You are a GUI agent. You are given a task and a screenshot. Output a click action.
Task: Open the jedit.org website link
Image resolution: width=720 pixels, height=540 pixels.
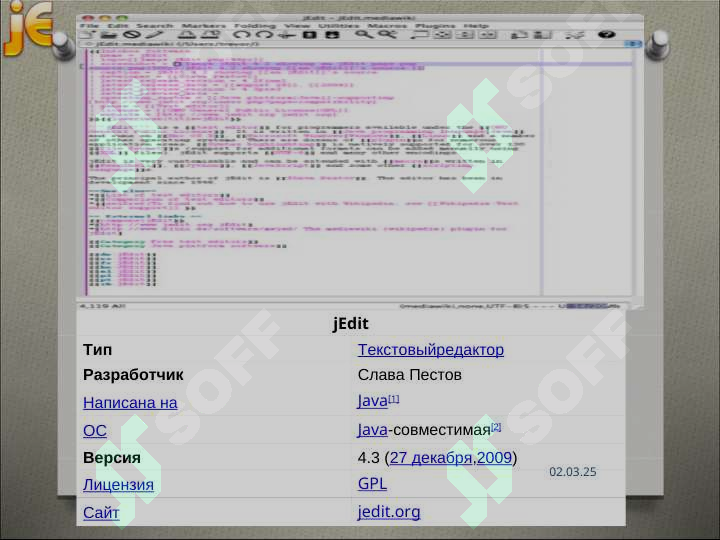[x=388, y=512]
